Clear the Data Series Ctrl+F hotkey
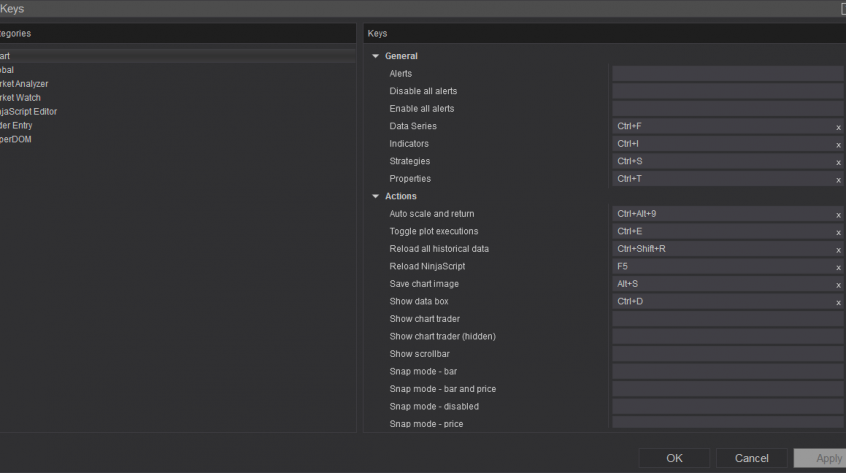 coord(838,127)
